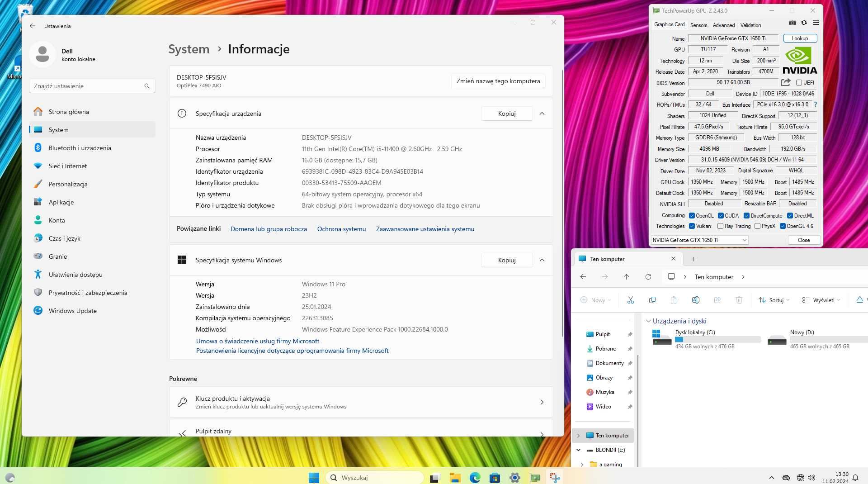The height and width of the screenshot is (484, 868).
Task: Open the Wyświetl dropdown in File Explorer
Action: (x=821, y=300)
